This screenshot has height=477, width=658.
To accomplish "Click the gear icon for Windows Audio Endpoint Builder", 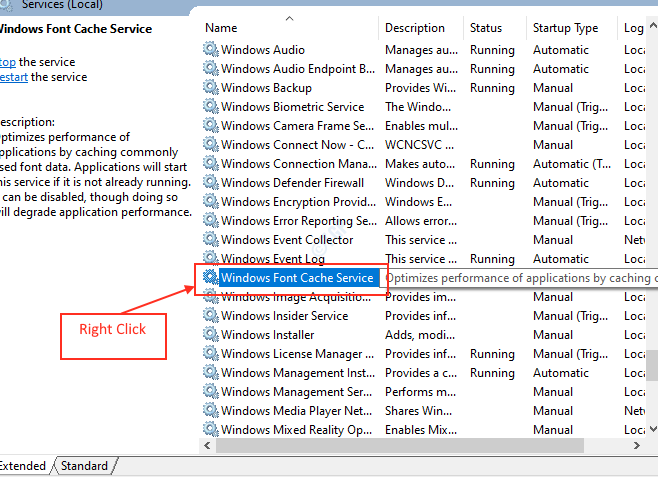I will 211,68.
